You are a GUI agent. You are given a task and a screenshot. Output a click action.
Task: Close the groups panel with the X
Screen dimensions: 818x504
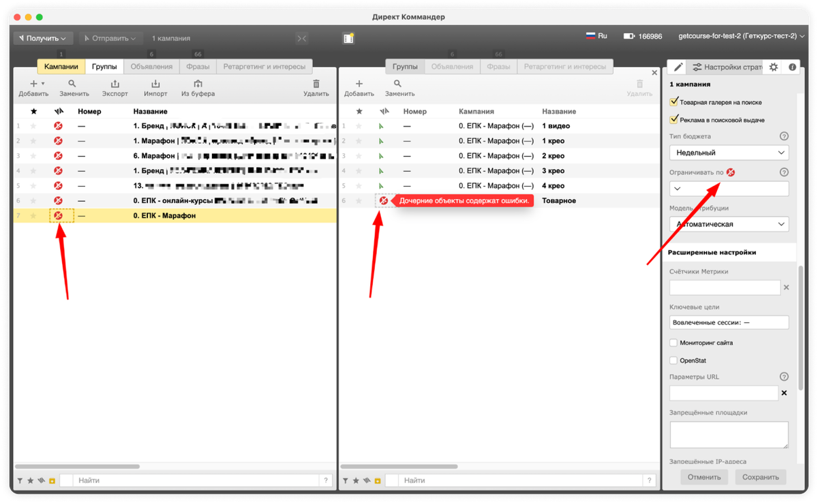point(654,72)
